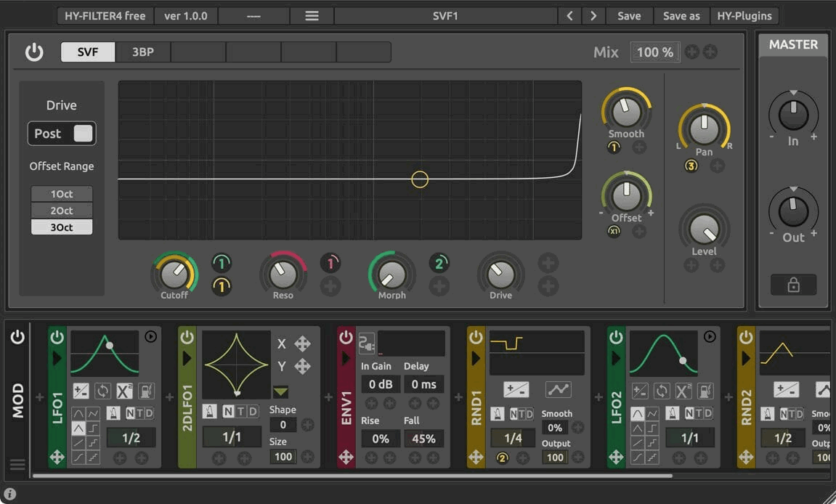Collapse the RND1 module with its arrow

(476, 358)
